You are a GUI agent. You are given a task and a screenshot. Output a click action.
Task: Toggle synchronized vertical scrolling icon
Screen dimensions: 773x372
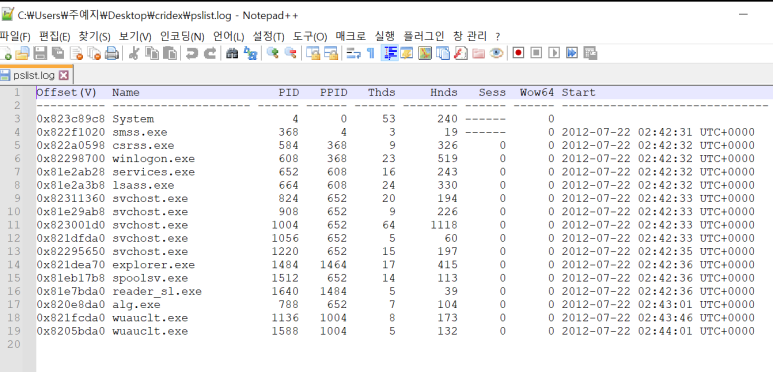[313, 53]
